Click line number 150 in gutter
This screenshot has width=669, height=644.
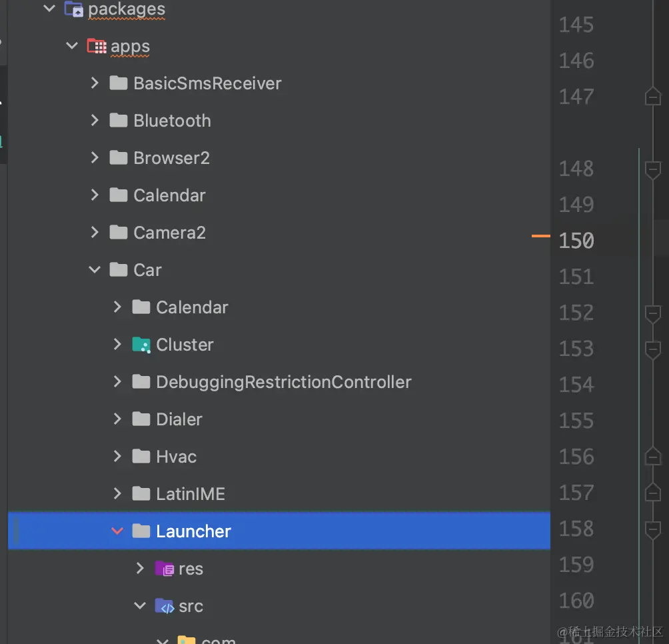(576, 241)
